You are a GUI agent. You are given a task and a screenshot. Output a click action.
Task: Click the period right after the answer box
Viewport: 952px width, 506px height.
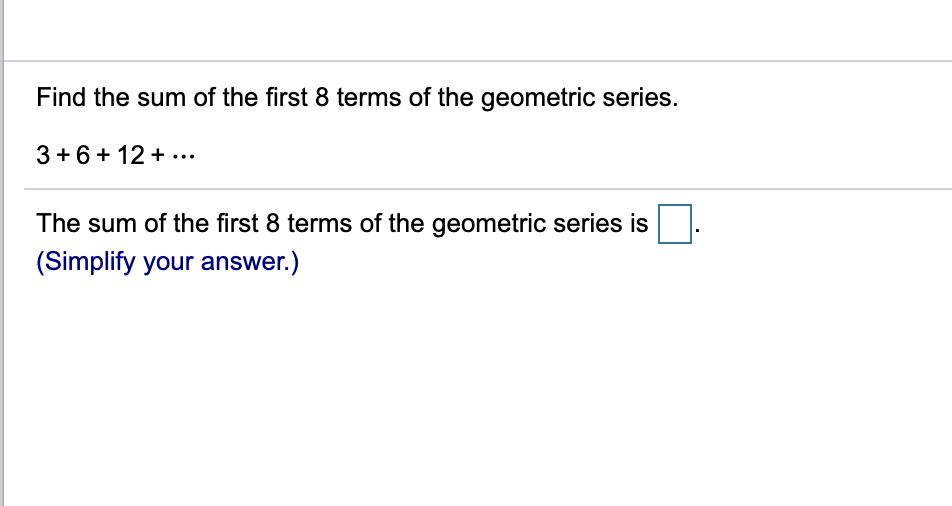[698, 231]
